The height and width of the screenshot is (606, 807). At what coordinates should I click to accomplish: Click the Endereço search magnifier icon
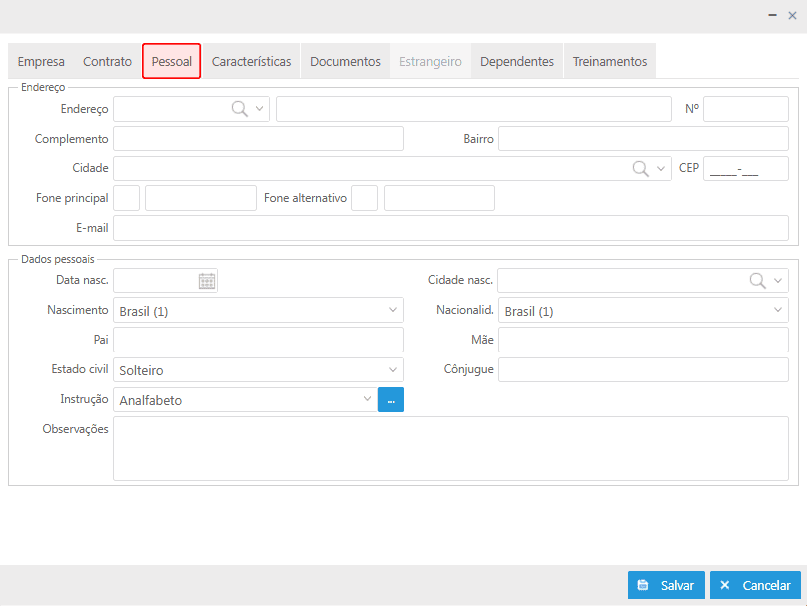239,109
